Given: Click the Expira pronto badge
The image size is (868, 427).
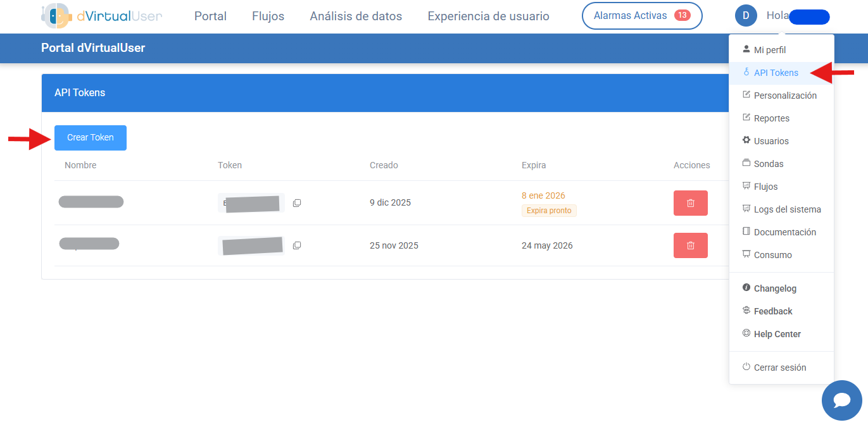Looking at the screenshot, I should pyautogui.click(x=549, y=211).
